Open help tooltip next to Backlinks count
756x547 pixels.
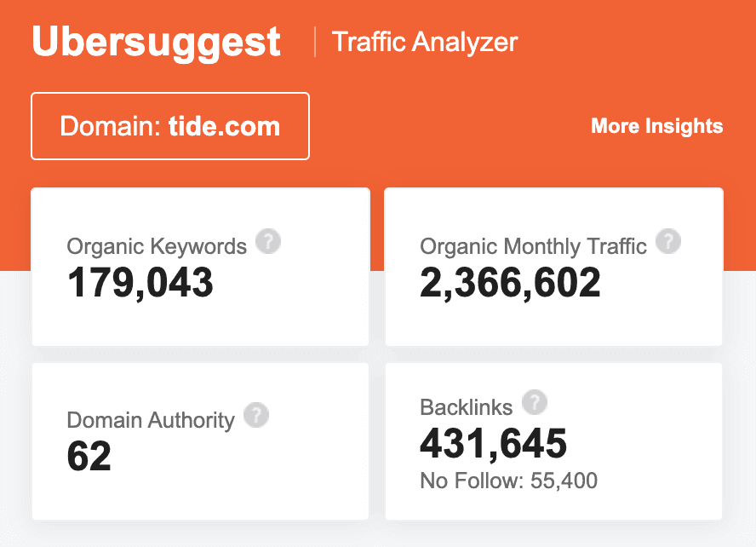(535, 402)
